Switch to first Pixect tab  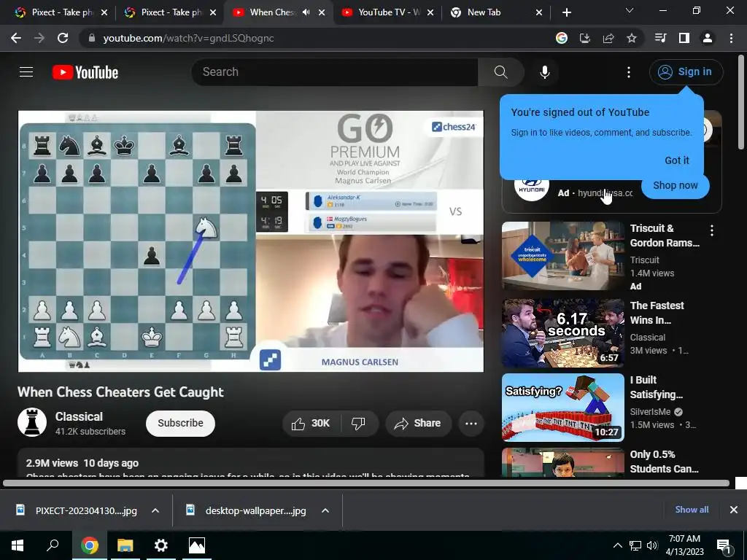coord(61,12)
